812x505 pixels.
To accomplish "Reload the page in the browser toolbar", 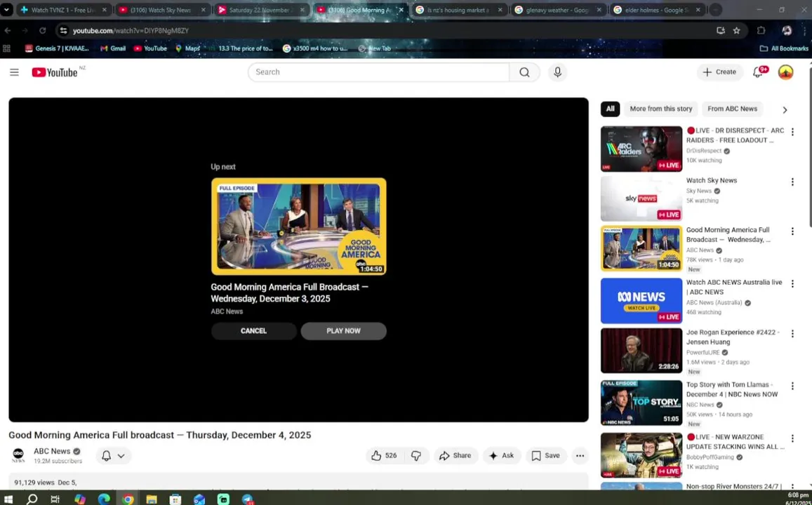I will click(43, 31).
